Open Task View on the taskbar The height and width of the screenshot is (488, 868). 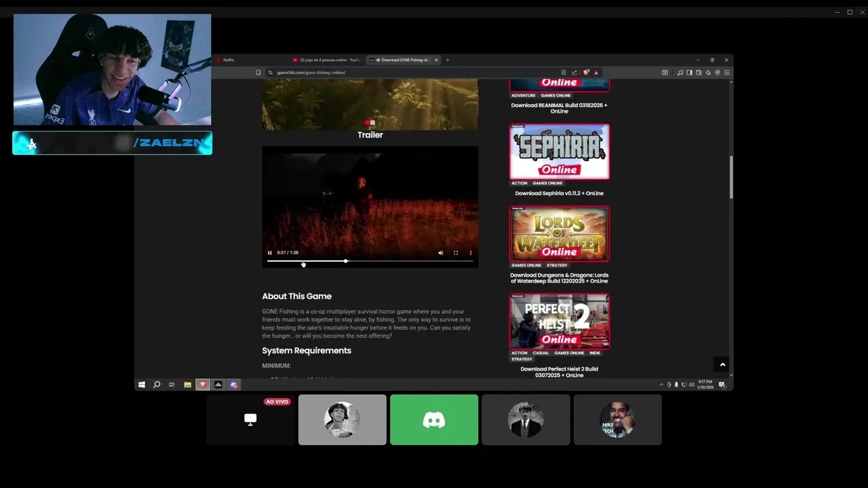(x=172, y=385)
